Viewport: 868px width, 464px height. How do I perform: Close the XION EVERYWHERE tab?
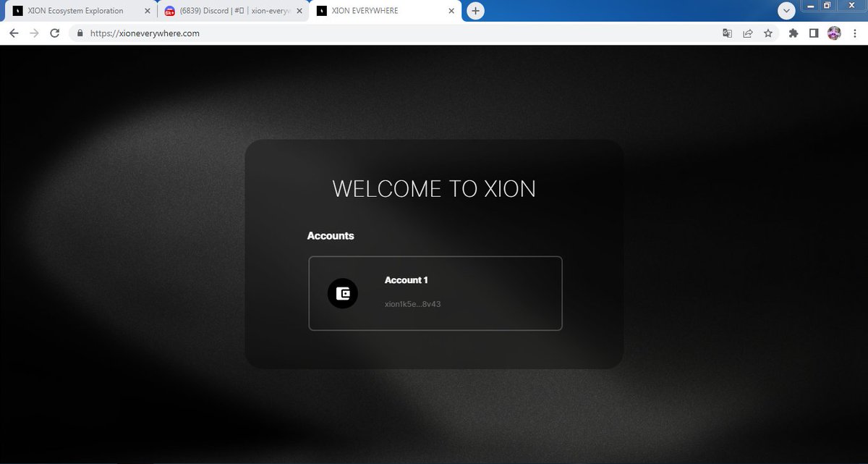[x=452, y=12]
